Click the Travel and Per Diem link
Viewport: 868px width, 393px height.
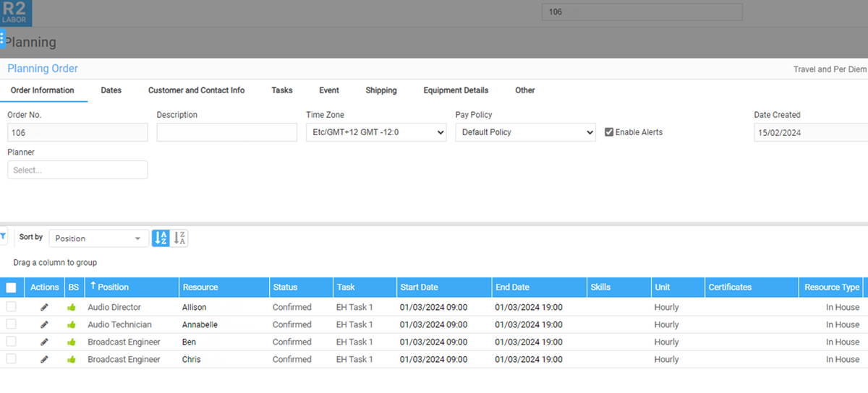(x=829, y=69)
